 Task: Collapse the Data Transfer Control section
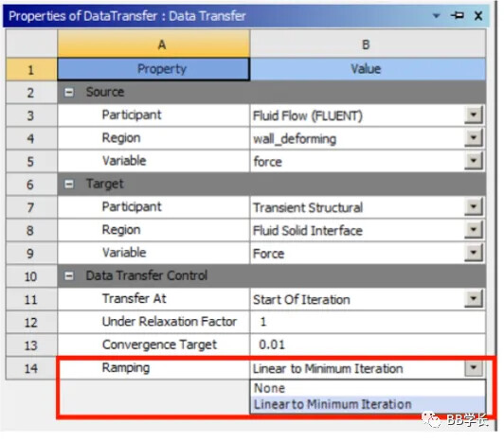point(69,276)
